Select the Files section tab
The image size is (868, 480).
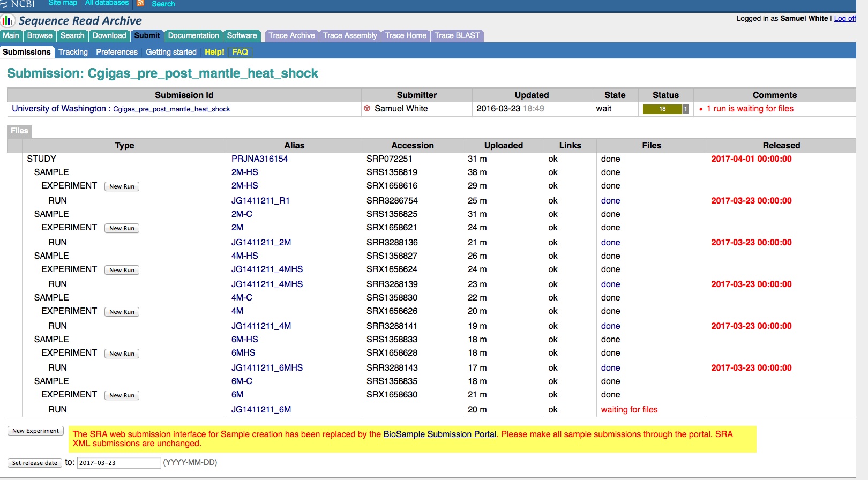[19, 131]
